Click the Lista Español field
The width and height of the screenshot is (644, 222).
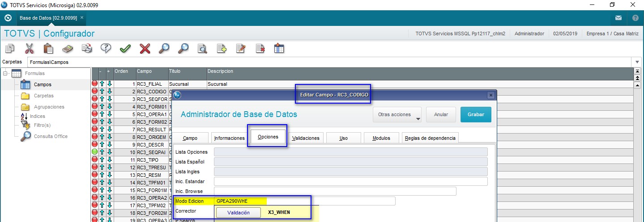tap(350, 162)
